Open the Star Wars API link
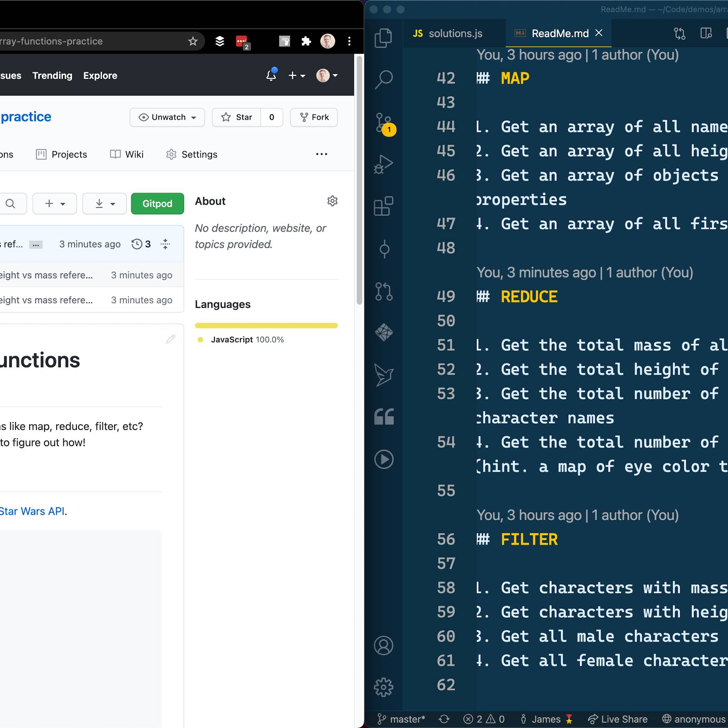The width and height of the screenshot is (728, 728). click(32, 511)
